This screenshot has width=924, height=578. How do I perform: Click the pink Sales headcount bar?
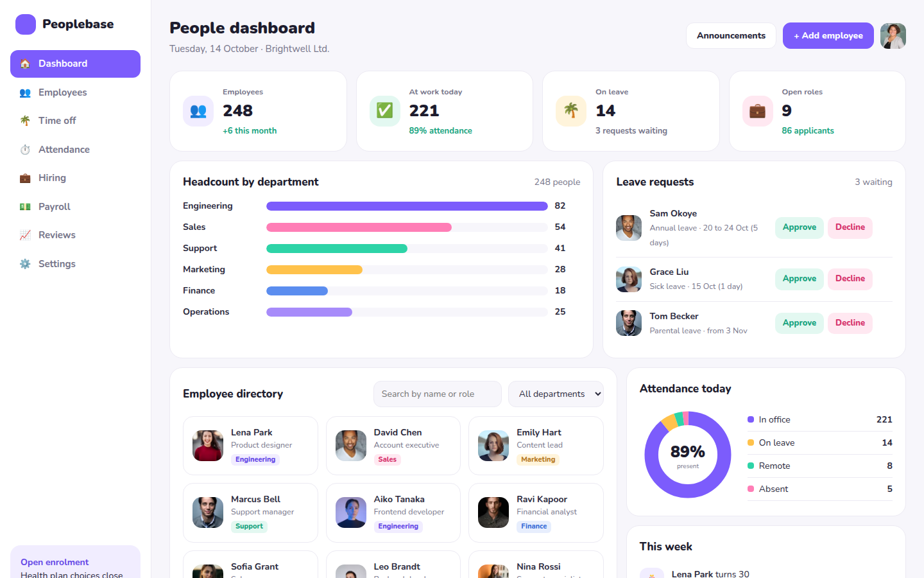pos(359,227)
